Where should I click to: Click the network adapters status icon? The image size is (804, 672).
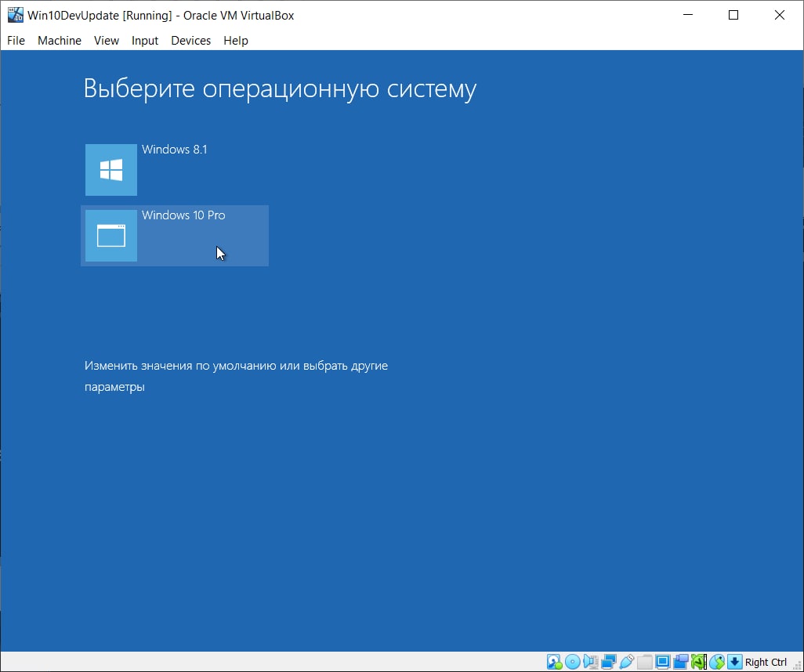[609, 662]
